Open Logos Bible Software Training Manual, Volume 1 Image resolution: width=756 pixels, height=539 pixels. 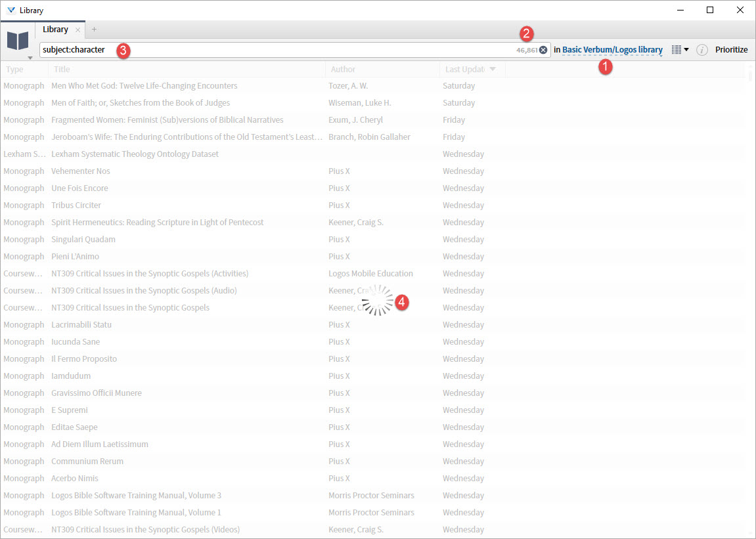pos(136,513)
